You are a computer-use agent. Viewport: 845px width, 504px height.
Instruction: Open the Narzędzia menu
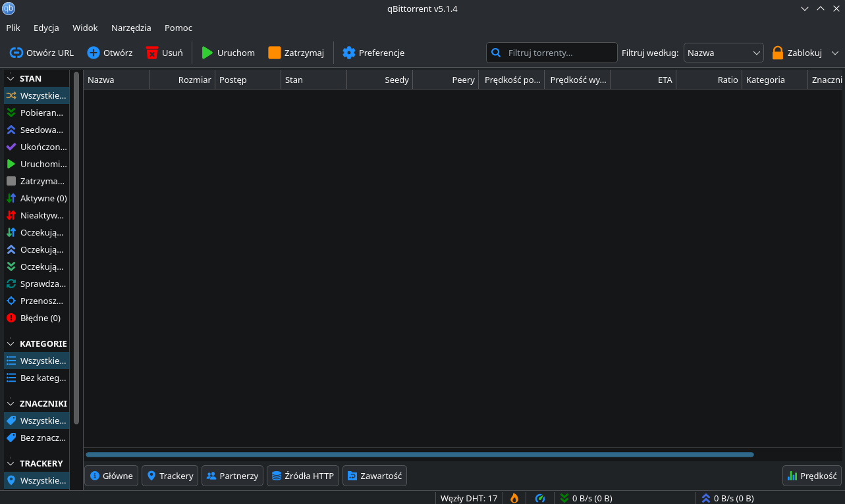click(131, 28)
